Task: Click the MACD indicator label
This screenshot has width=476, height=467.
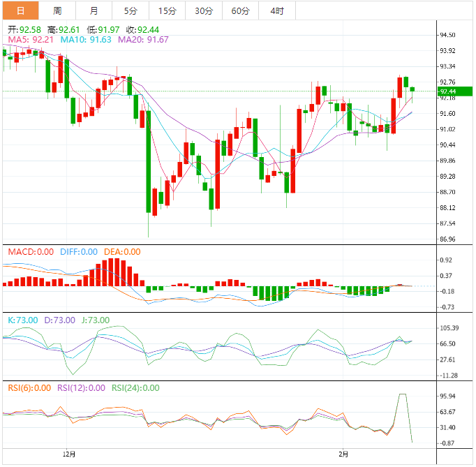Action: pyautogui.click(x=29, y=252)
